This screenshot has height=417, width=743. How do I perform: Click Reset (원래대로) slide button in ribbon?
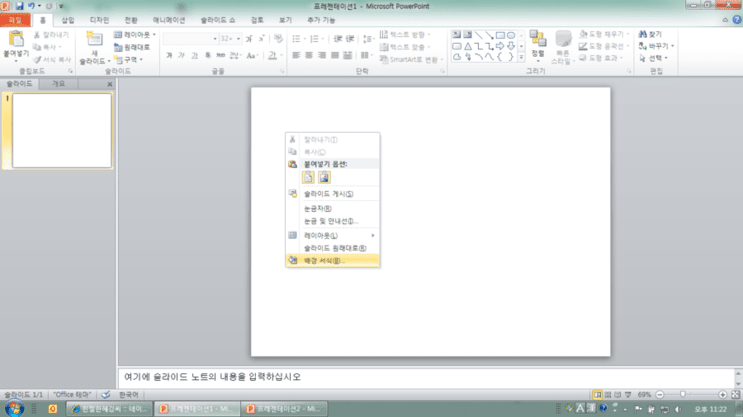pyautogui.click(x=132, y=47)
